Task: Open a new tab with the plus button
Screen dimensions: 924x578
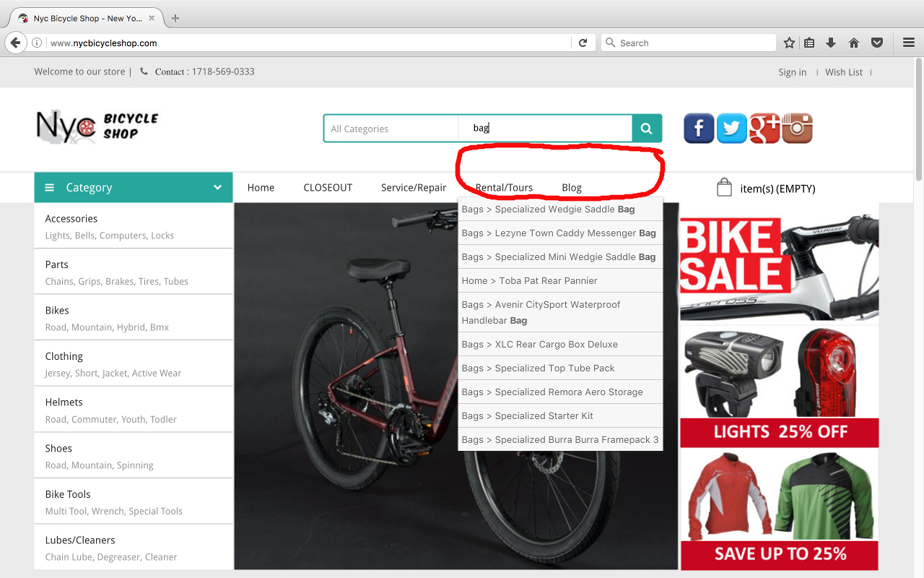Action: point(175,18)
